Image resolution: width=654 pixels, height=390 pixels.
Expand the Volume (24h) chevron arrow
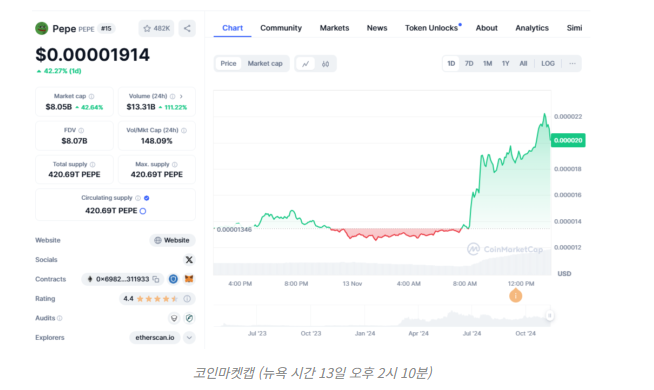[x=181, y=96]
